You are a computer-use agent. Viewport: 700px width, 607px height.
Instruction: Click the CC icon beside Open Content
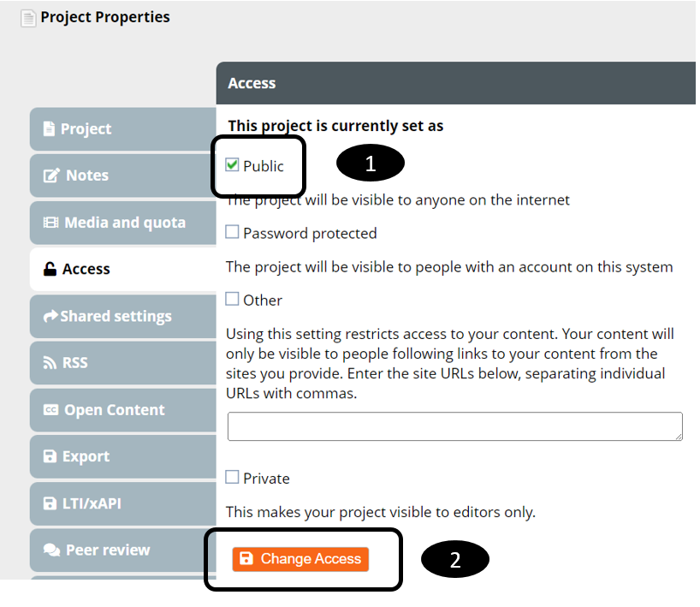50,410
